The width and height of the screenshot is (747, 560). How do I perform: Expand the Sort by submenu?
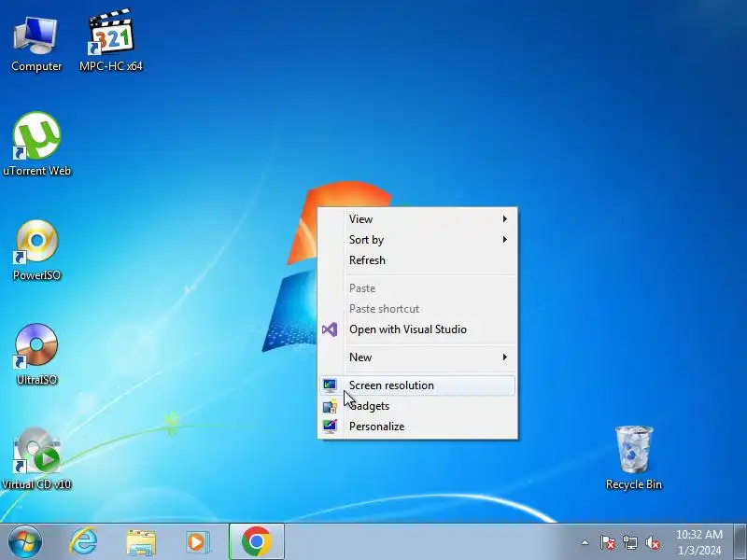tap(417, 240)
